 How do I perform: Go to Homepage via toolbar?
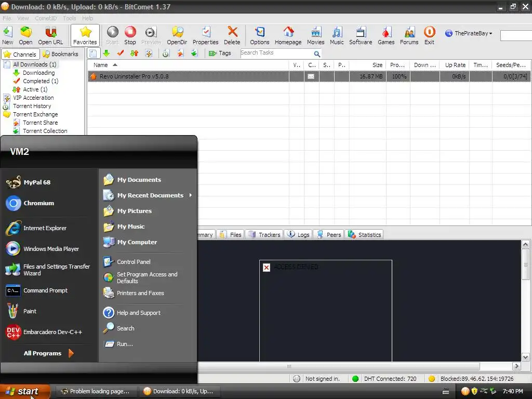click(x=288, y=36)
